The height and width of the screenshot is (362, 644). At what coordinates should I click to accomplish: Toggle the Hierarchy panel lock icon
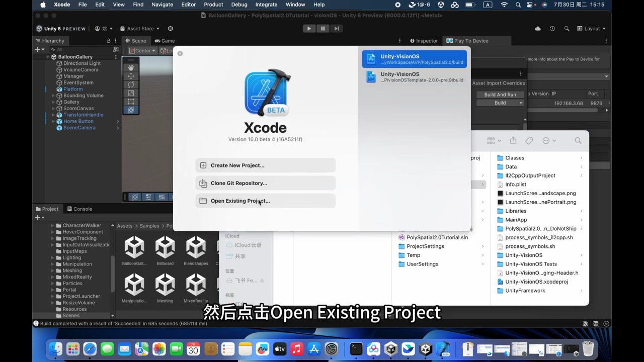[x=108, y=41]
